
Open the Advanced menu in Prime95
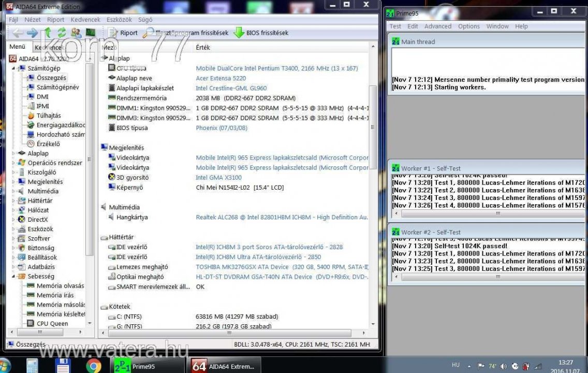(437, 26)
